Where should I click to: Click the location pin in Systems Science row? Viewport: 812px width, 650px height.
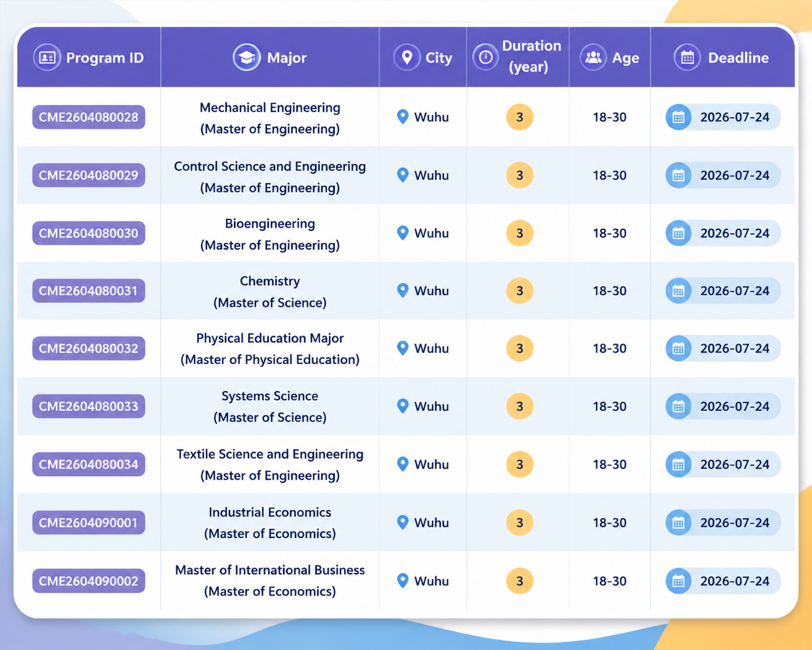[x=403, y=406]
